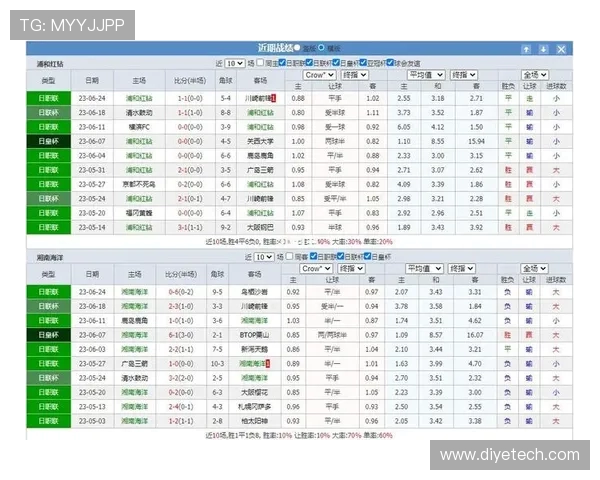Click date 23-05-13 in 湘南海洋 table
This screenshot has height=480, width=600.
pyautogui.click(x=92, y=407)
